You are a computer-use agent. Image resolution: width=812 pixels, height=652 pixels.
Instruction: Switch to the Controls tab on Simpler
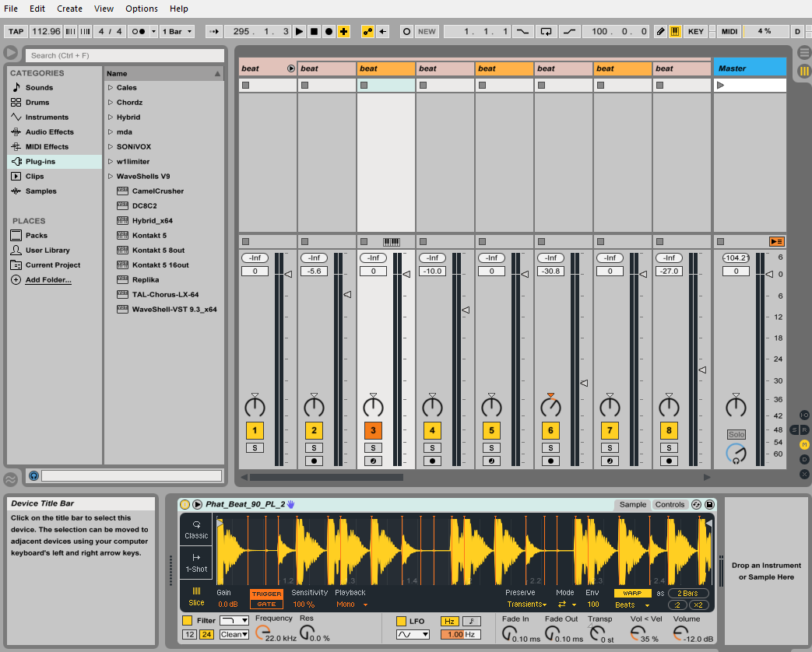click(670, 504)
